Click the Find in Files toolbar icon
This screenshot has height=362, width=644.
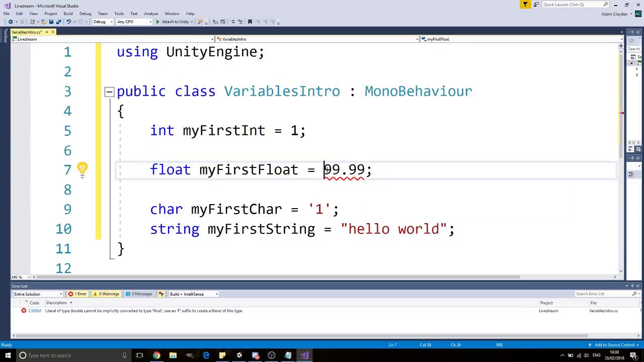click(x=200, y=22)
